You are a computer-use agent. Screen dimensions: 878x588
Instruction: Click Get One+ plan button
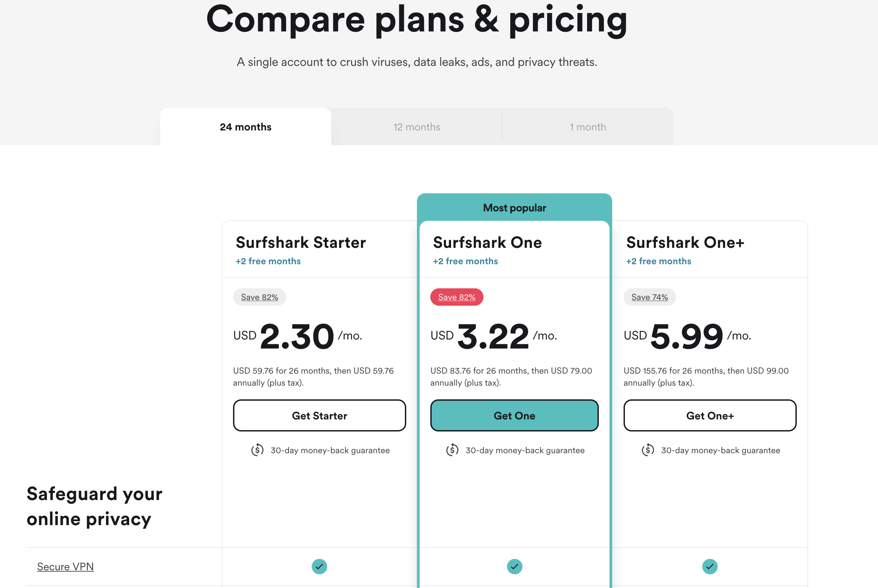pos(709,415)
